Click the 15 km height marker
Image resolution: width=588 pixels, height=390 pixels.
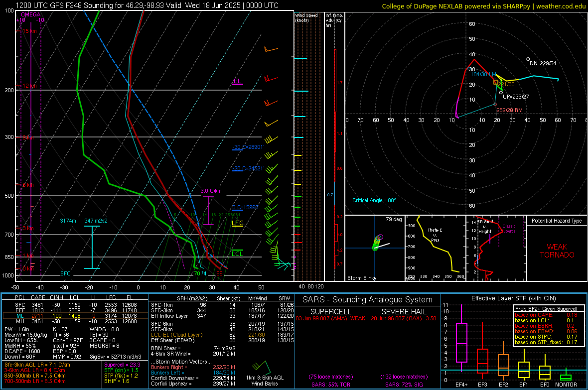[29, 31]
